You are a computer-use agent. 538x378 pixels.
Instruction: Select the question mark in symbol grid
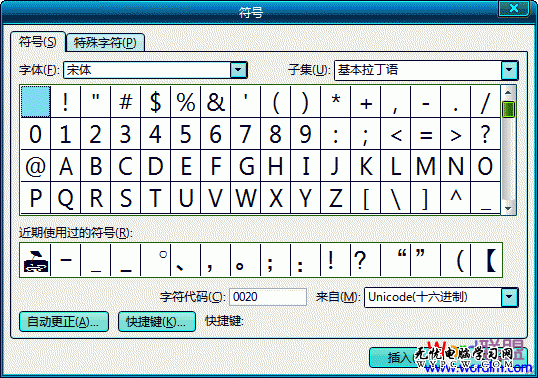[485, 134]
